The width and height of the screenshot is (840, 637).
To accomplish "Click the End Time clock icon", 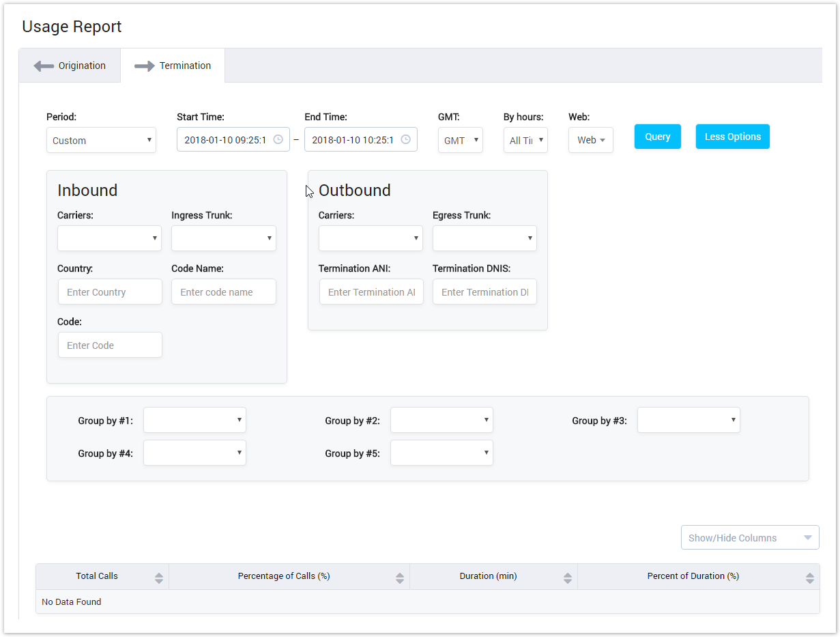I will pyautogui.click(x=405, y=139).
